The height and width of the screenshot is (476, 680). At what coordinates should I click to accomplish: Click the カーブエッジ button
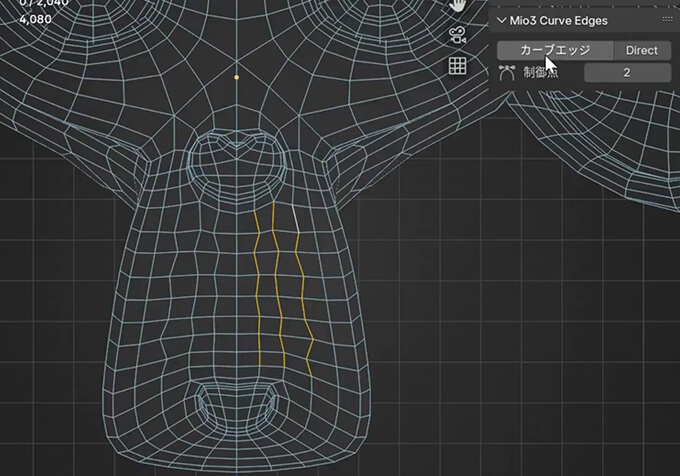[x=555, y=50]
